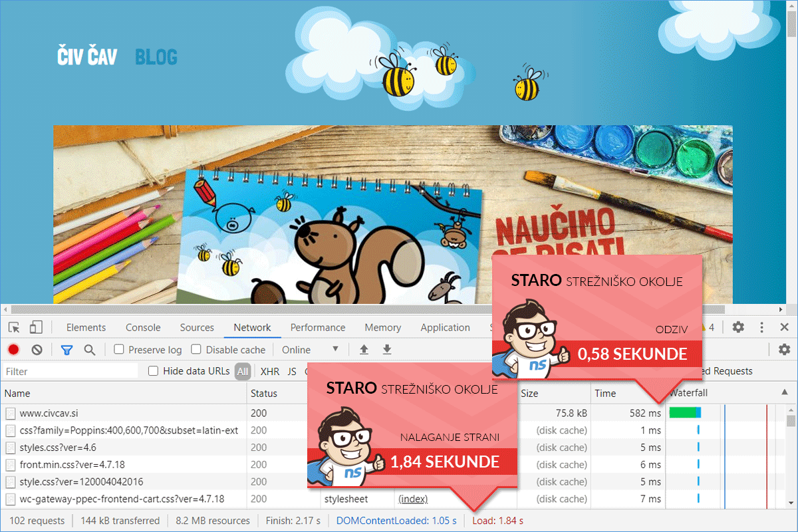Viewport: 798px width, 532px height.
Task: Open DevTools settings gear in tab bar
Action: pyautogui.click(x=738, y=327)
